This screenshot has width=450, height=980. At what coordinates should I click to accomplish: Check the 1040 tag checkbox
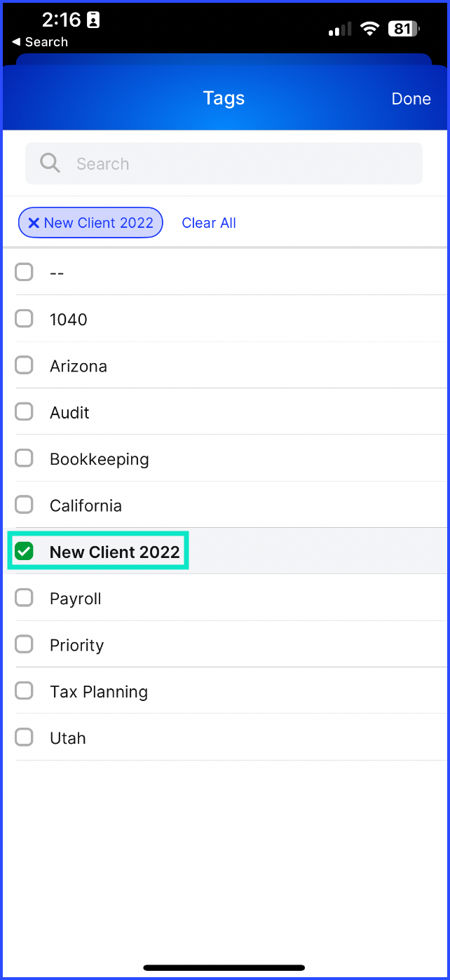(x=25, y=319)
